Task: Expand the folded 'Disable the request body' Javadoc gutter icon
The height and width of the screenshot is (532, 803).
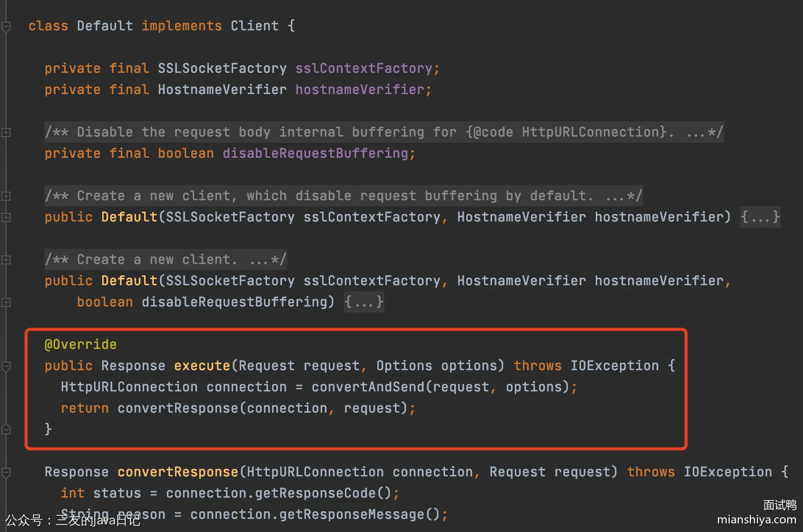Action: 6,132
